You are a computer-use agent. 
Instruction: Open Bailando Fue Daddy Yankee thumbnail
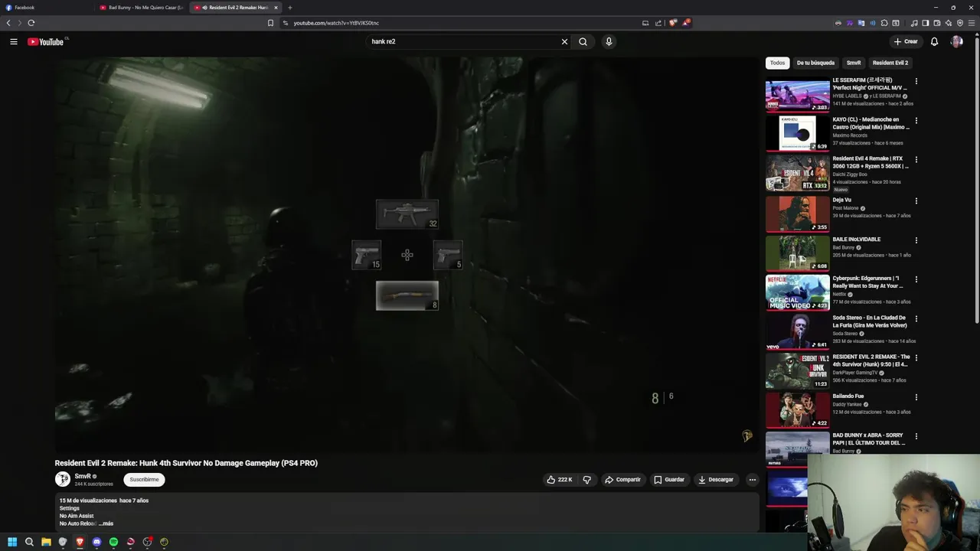coord(797,409)
